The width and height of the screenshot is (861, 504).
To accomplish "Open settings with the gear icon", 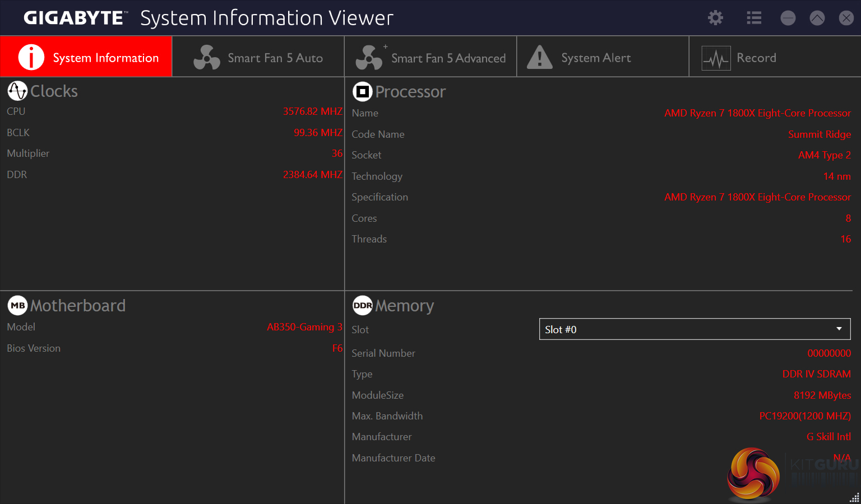I will [715, 18].
